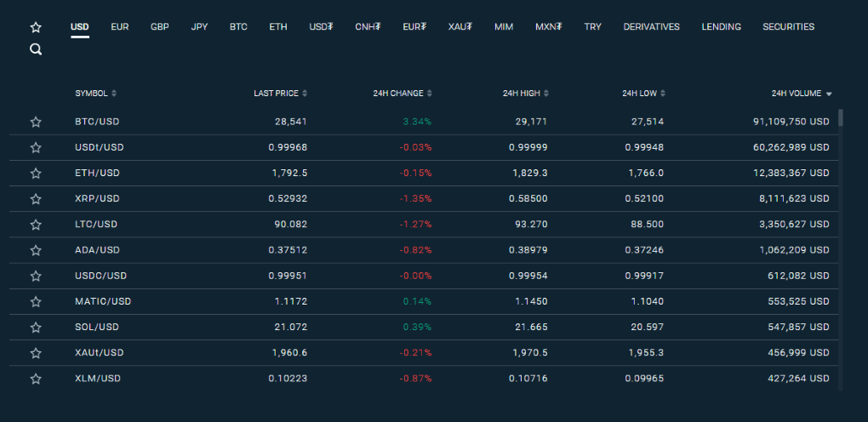Screen dimensions: 868x422
Task: Open the MATIC/USD trading pair
Action: (x=103, y=302)
